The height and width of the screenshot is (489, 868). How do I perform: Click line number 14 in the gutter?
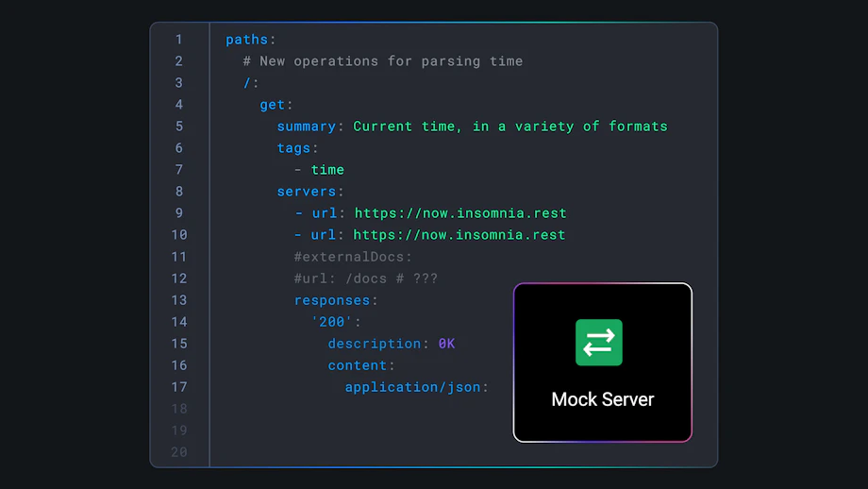pyautogui.click(x=179, y=322)
